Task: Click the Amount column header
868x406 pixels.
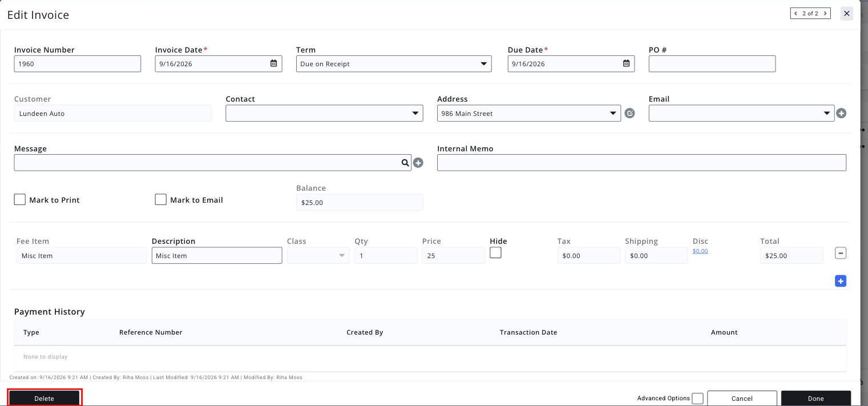Action: coord(724,332)
